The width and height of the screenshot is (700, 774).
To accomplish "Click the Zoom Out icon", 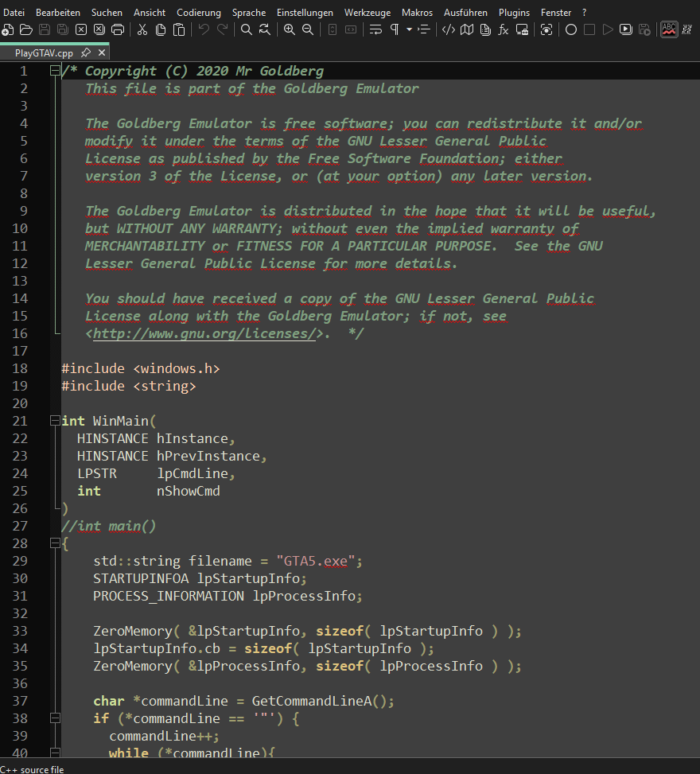I will point(308,30).
